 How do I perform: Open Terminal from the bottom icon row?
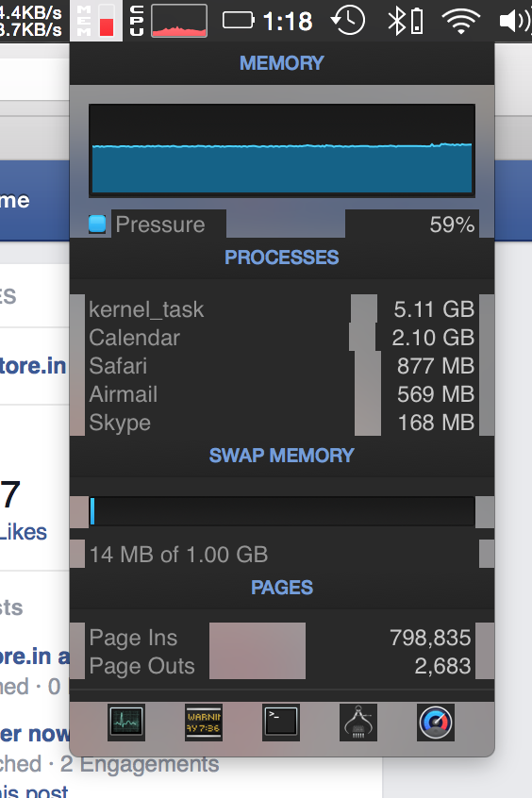click(281, 723)
